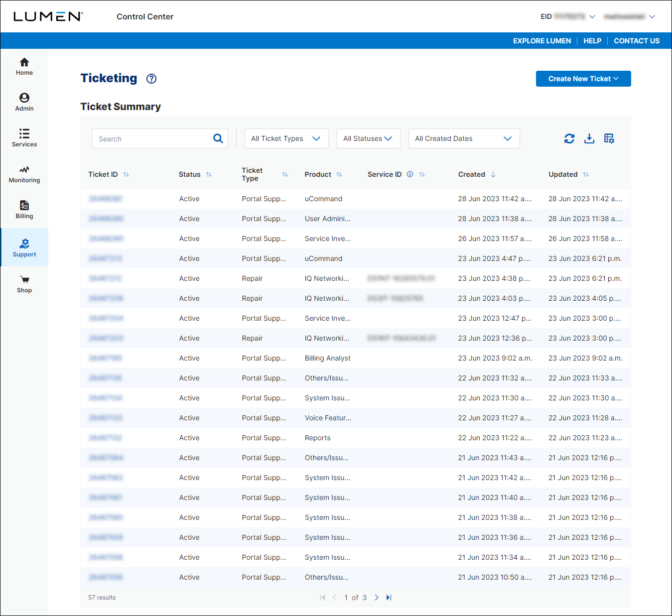Click '21 Jun 2023 10:50 a....' created date
This screenshot has height=616, width=672.
click(x=495, y=577)
